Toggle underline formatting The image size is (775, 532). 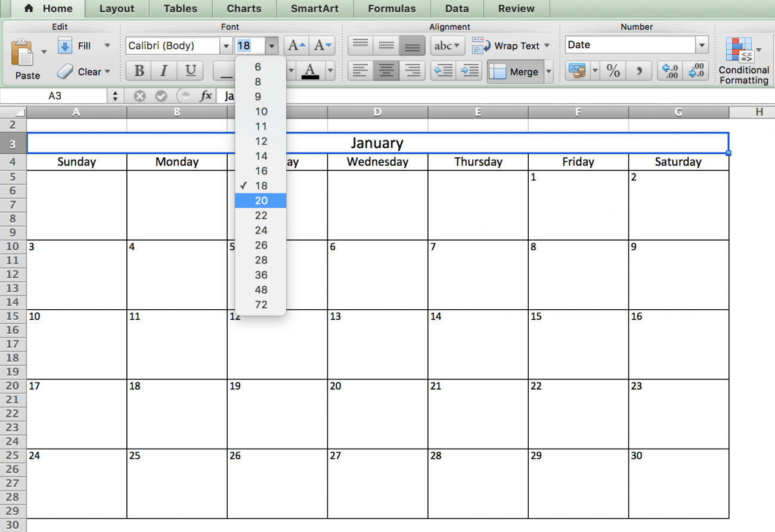pos(190,71)
